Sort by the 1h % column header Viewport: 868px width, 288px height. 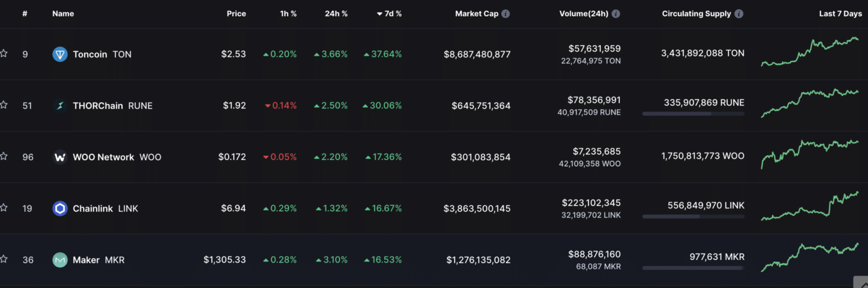[288, 14]
